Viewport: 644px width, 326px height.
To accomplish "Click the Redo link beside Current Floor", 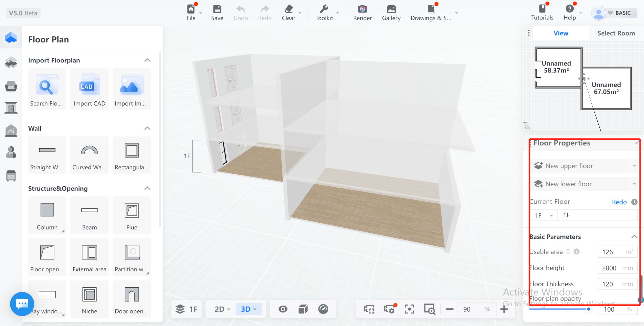I will tap(619, 202).
